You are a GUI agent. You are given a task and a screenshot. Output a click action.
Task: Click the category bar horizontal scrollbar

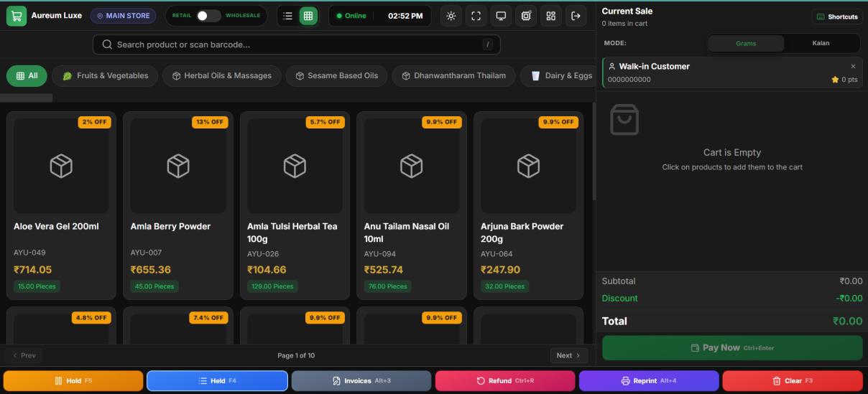click(27, 98)
